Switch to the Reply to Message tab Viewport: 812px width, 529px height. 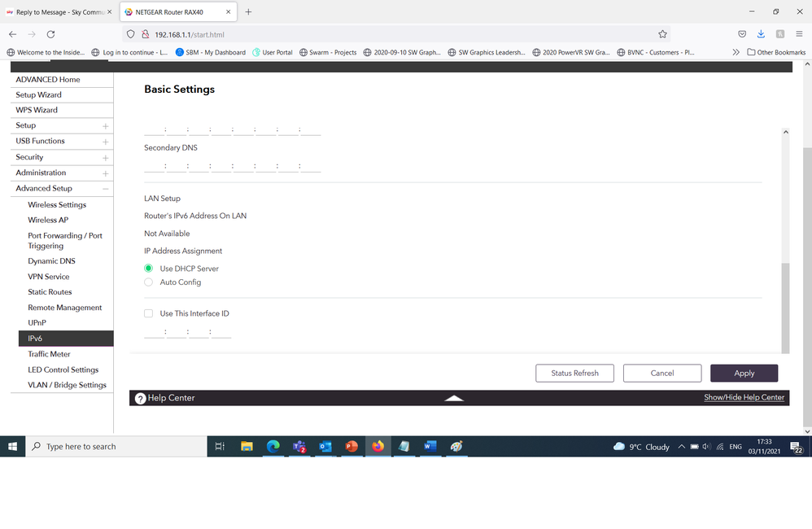(x=58, y=12)
